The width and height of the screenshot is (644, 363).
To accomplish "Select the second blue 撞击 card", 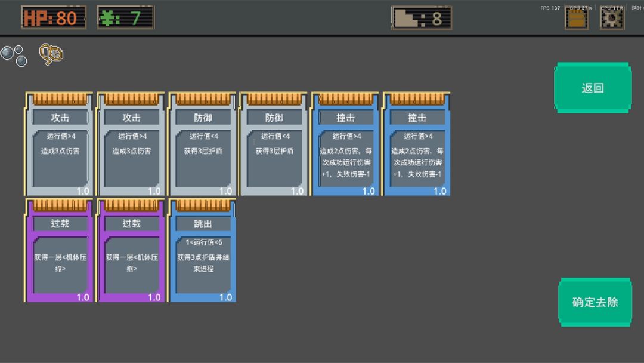I will 416,143.
